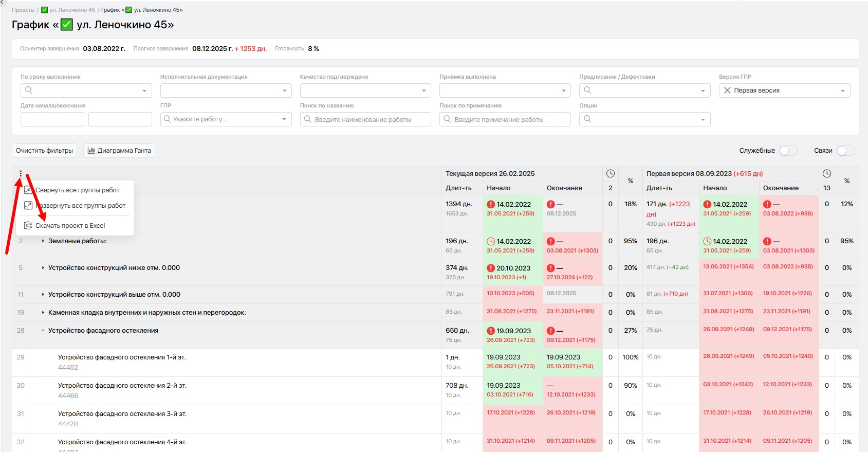Click the Очистить фильтры button
The image size is (868, 452).
point(44,151)
